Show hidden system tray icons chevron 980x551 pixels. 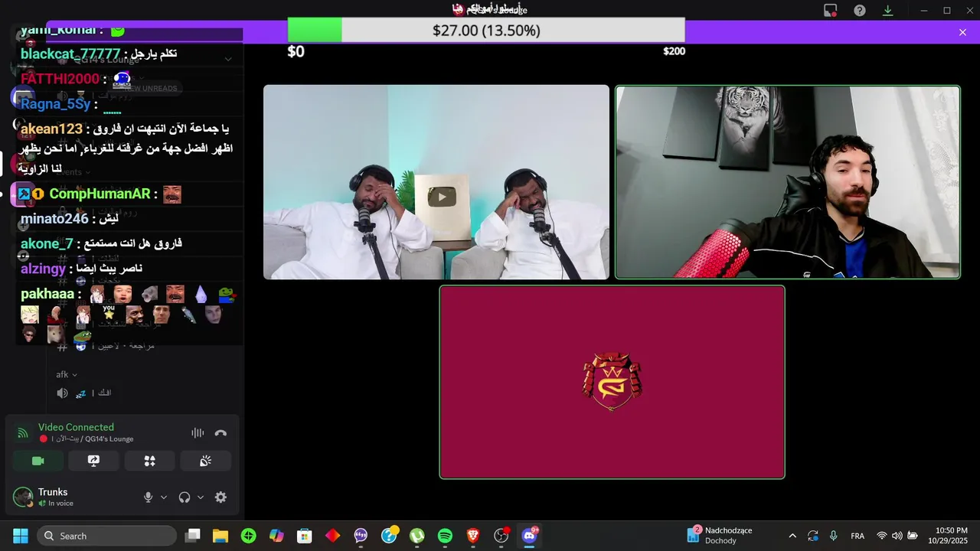click(x=792, y=536)
